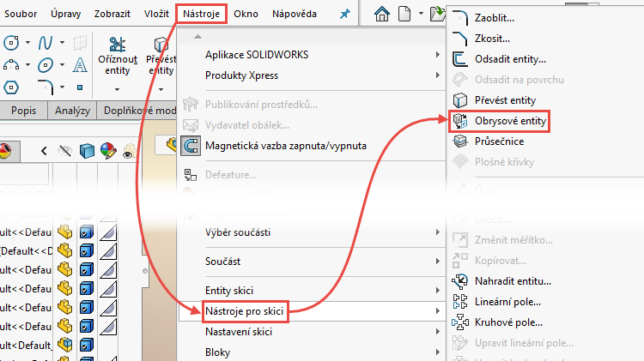Screen dimensions: 644x361
Task: Expand the Spline tool dropdown arrow
Action: point(62,42)
